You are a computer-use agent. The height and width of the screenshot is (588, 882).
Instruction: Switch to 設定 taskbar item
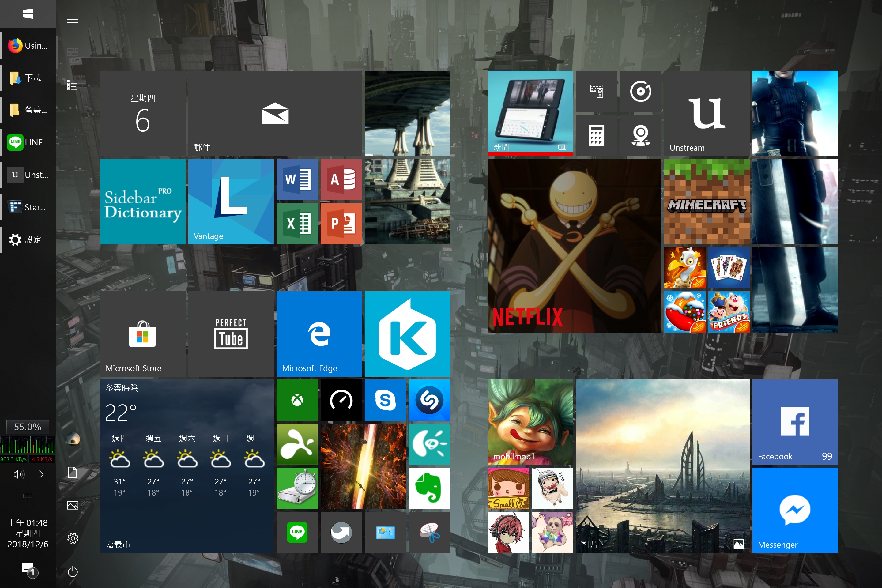click(x=28, y=239)
